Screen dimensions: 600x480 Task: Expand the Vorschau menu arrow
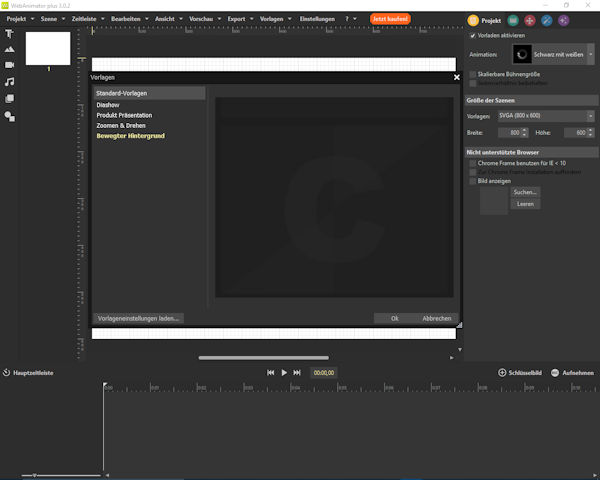pos(220,19)
